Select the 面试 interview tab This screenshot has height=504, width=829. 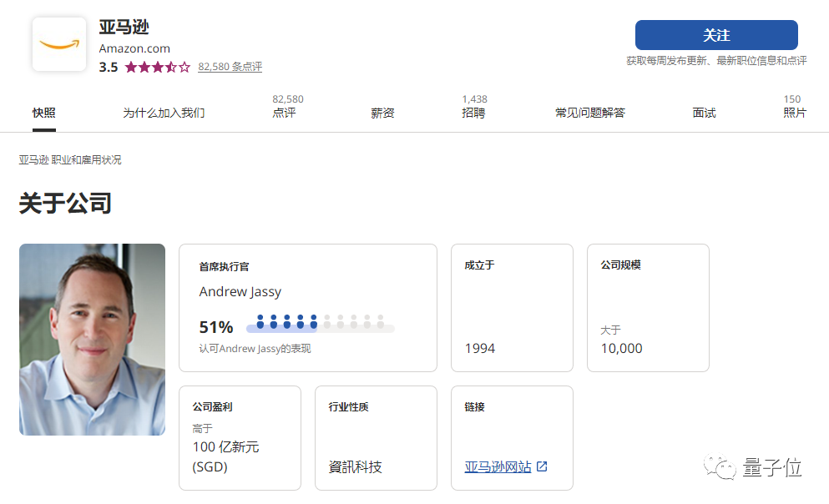(x=704, y=112)
